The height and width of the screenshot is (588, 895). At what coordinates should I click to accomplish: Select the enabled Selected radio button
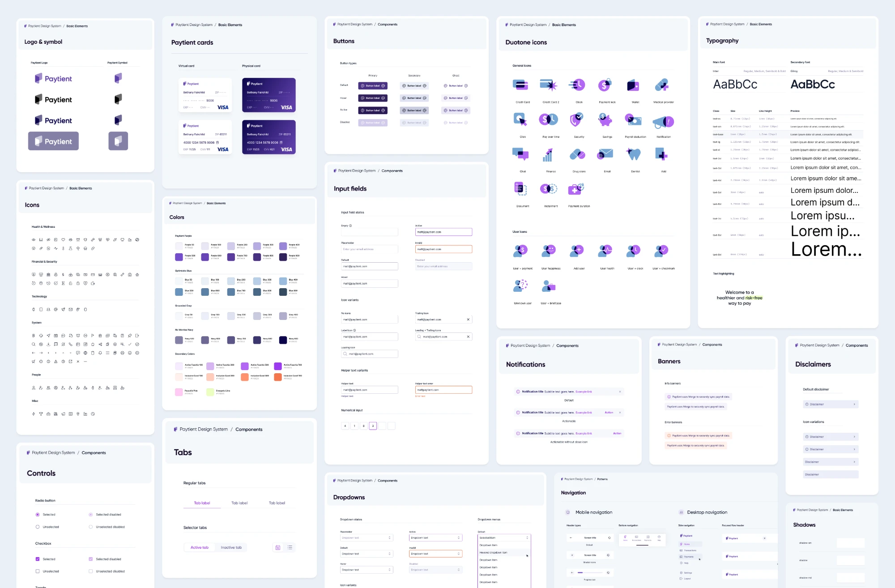click(x=38, y=515)
